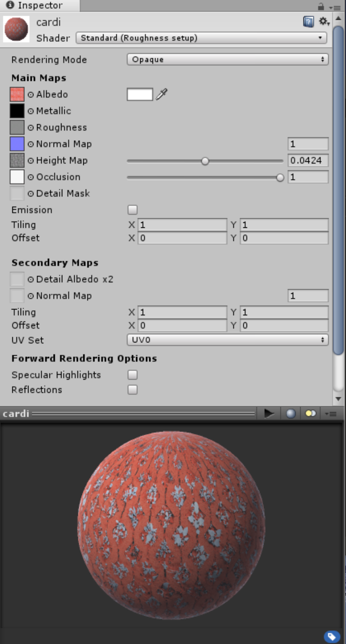
Task: Toggle the Inspector lock icon
Action: (321, 6)
